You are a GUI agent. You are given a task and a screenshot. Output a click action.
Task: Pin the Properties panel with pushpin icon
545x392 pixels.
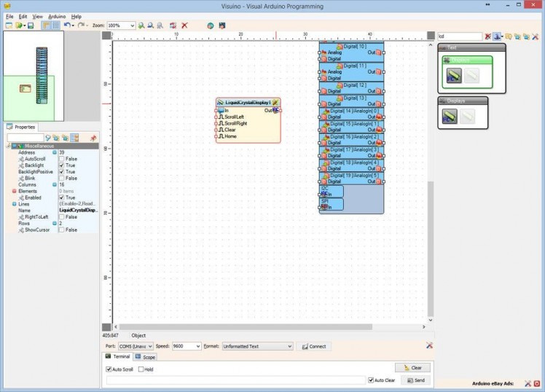click(93, 137)
